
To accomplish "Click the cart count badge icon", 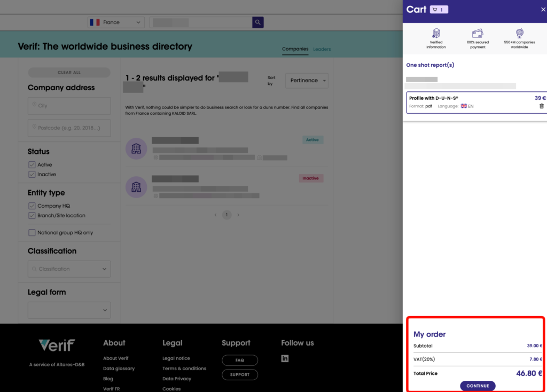I will coord(439,10).
